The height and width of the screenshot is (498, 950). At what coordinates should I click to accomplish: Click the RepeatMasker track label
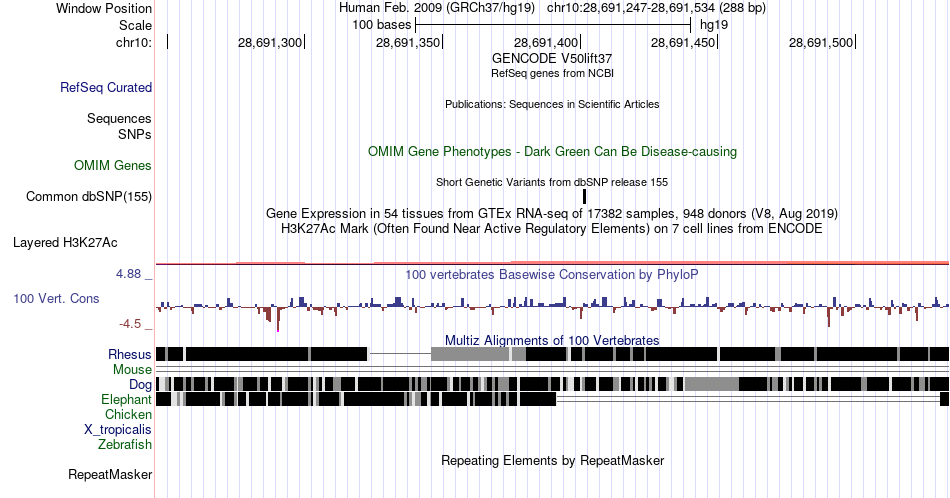(110, 474)
